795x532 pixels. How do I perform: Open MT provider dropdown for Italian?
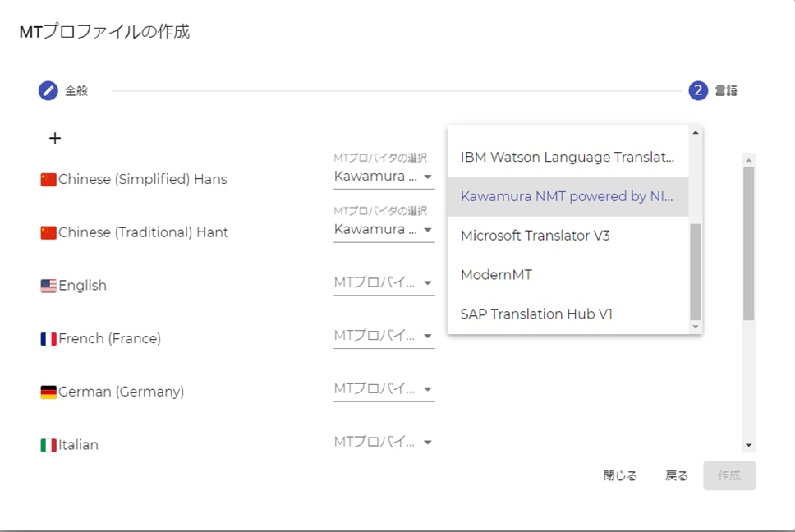pos(384,443)
